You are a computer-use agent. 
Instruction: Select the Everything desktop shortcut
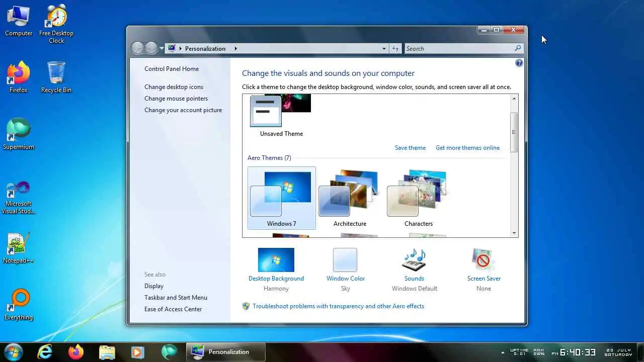pyautogui.click(x=19, y=305)
